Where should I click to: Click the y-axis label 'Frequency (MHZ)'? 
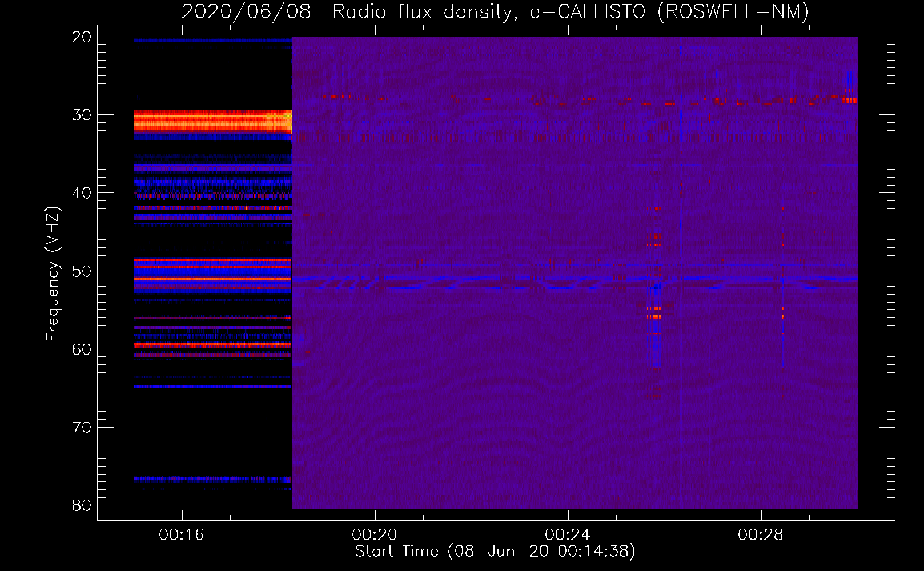53,274
